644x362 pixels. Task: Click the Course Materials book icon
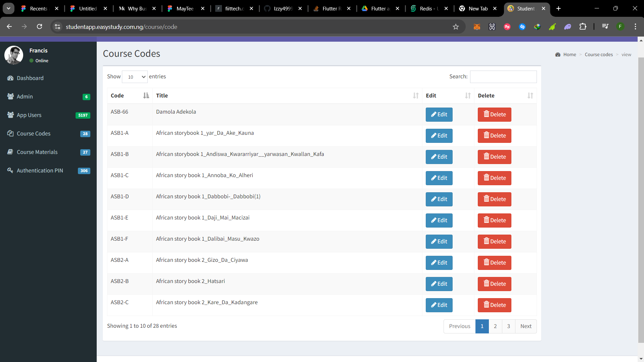pyautogui.click(x=10, y=152)
